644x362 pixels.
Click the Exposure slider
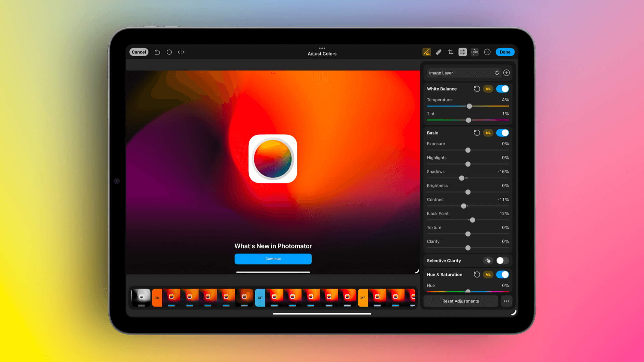pos(468,150)
